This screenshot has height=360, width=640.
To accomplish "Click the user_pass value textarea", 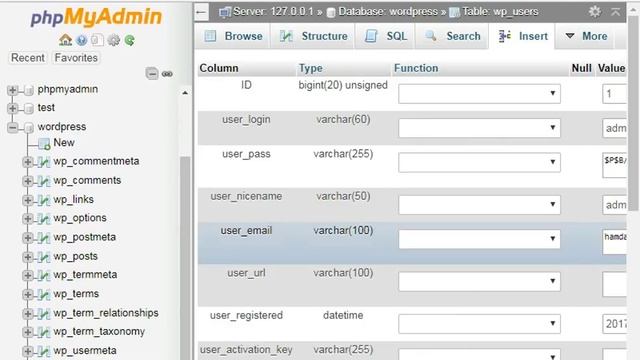I will (x=614, y=165).
